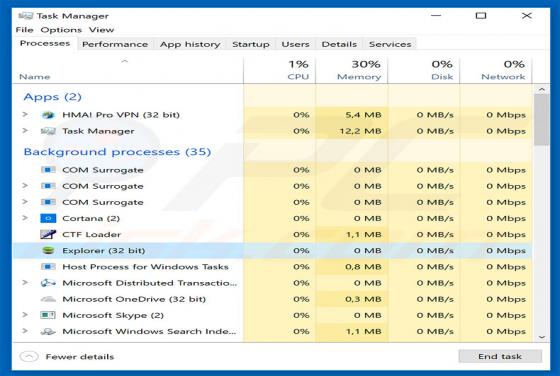This screenshot has height=376, width=560.
Task: Open the Options menu
Action: pyautogui.click(x=61, y=30)
